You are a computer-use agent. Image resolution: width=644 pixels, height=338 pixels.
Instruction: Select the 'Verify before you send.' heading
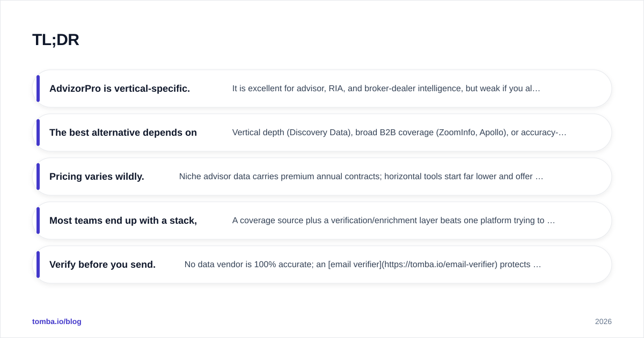(103, 264)
